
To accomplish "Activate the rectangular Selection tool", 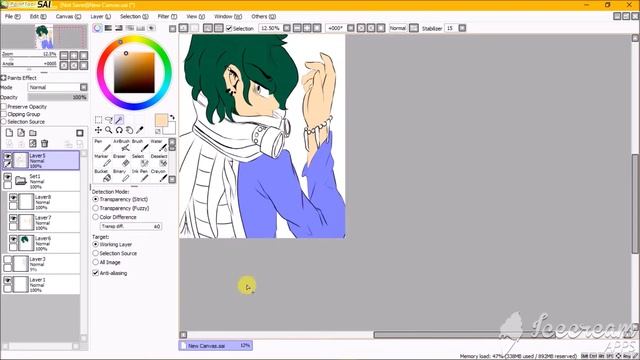I will [98, 120].
